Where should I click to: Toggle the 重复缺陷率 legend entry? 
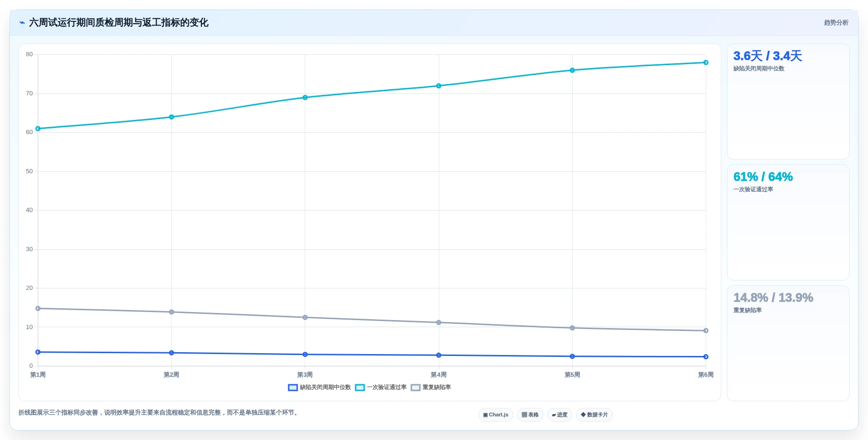click(431, 387)
